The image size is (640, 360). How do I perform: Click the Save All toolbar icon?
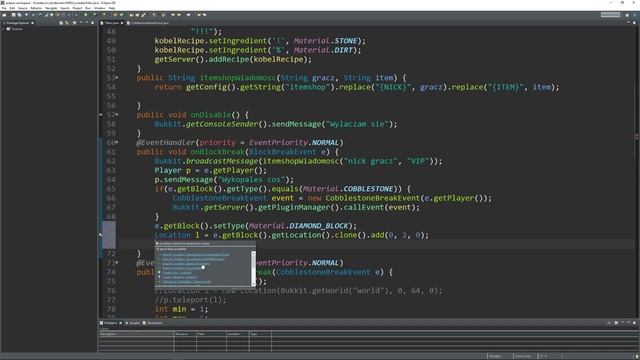19,15
